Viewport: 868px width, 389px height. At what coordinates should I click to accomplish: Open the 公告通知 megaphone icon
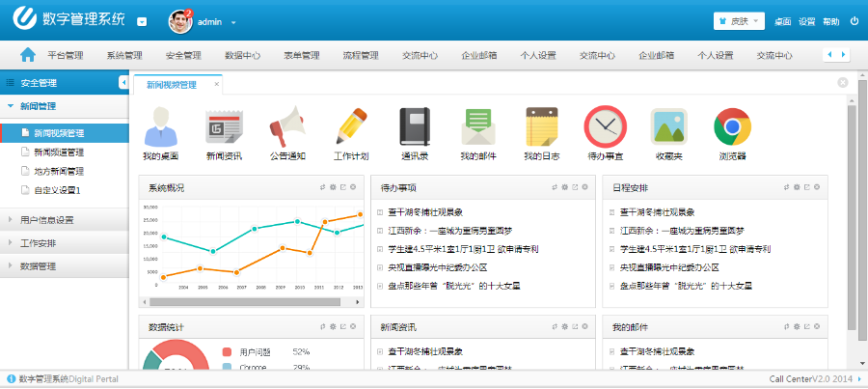tap(287, 126)
